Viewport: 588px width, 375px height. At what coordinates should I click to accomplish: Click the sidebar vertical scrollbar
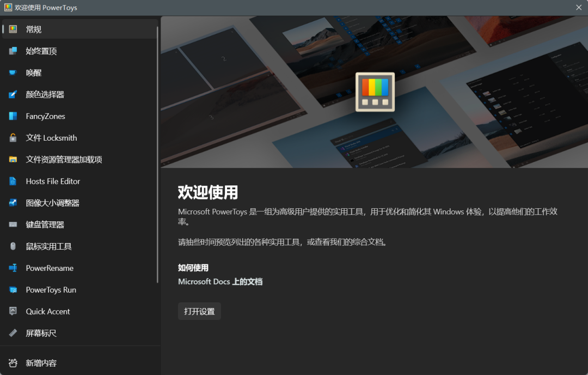tap(157, 155)
